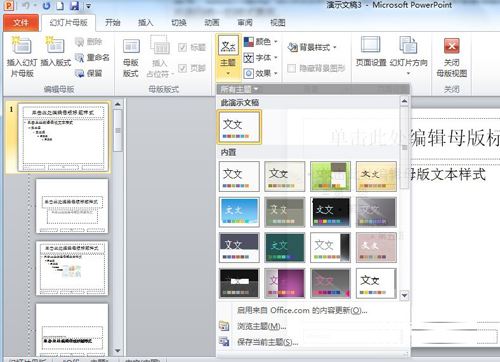Switch to the Animations tab

(x=212, y=23)
